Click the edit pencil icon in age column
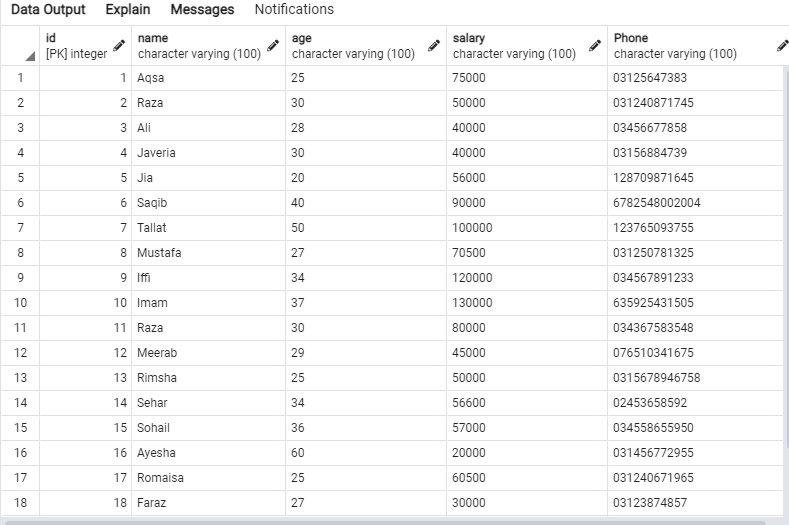The width and height of the screenshot is (789, 525). [x=434, y=45]
